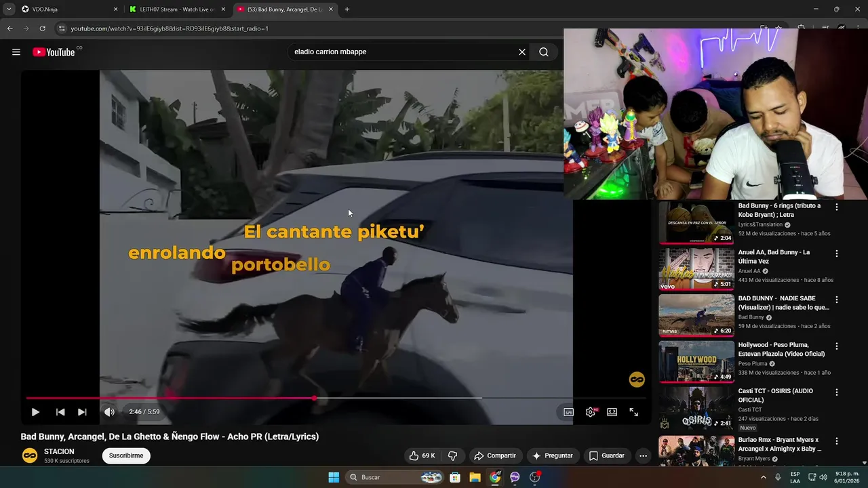This screenshot has width=868, height=488.
Task: Open the STACION channel name link
Action: [59, 451]
